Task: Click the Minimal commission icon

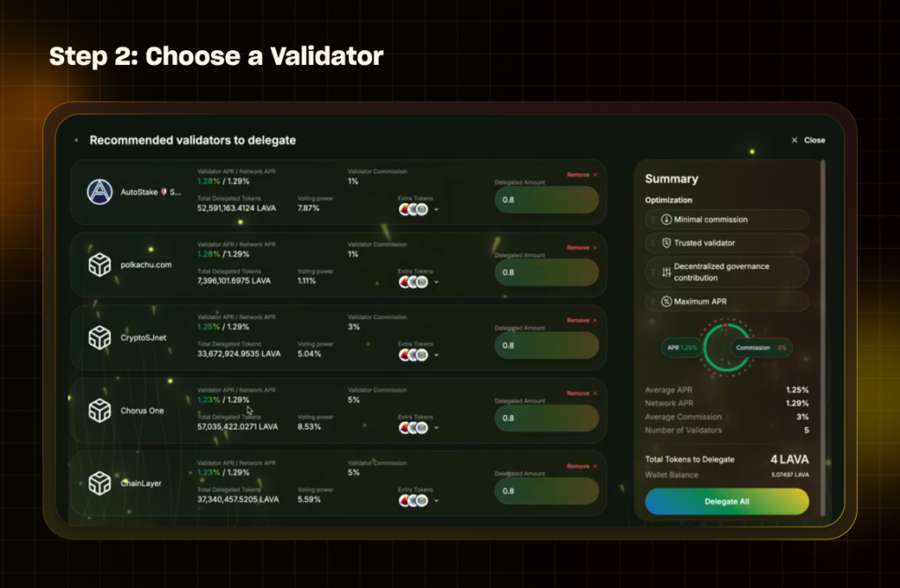Action: [666, 220]
